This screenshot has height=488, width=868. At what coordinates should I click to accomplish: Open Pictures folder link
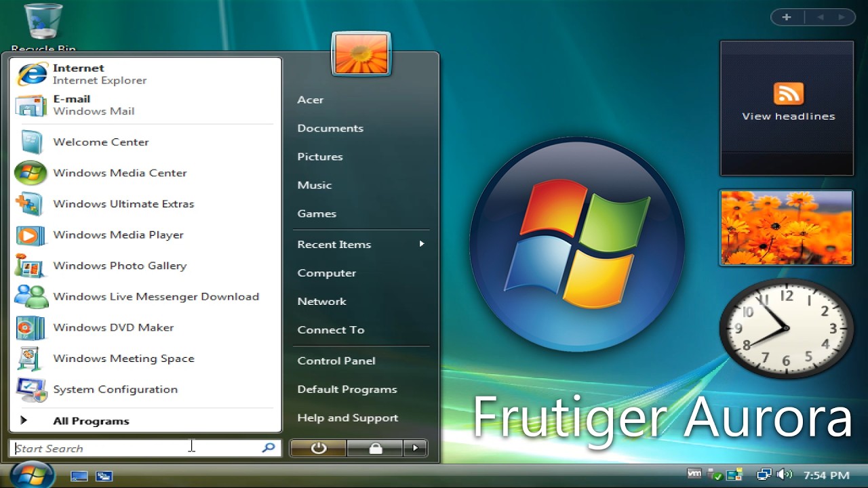coord(361,157)
